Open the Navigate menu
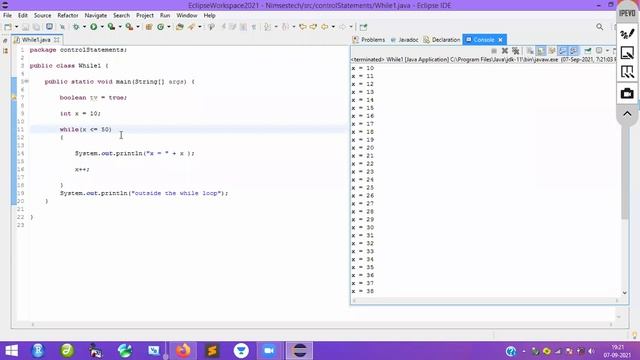The width and height of the screenshot is (640, 360). (96, 16)
